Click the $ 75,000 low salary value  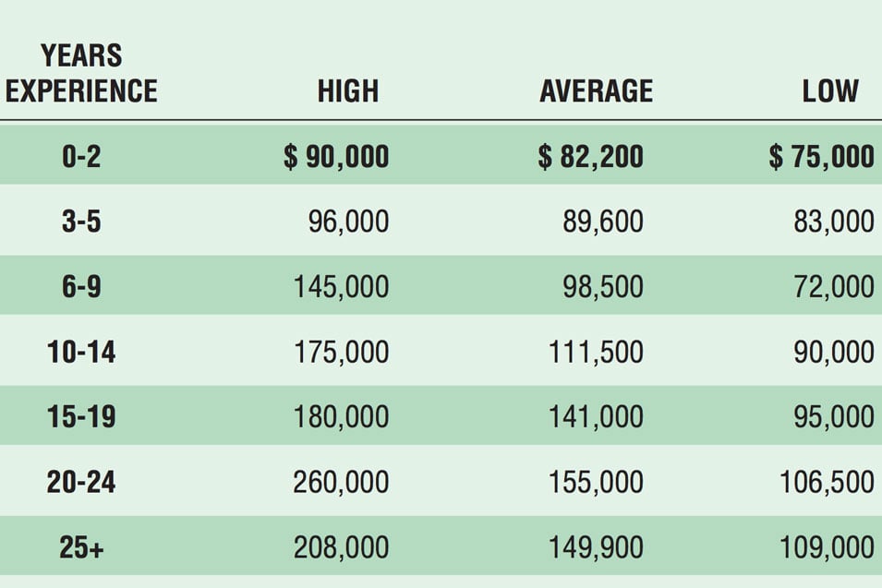point(822,157)
